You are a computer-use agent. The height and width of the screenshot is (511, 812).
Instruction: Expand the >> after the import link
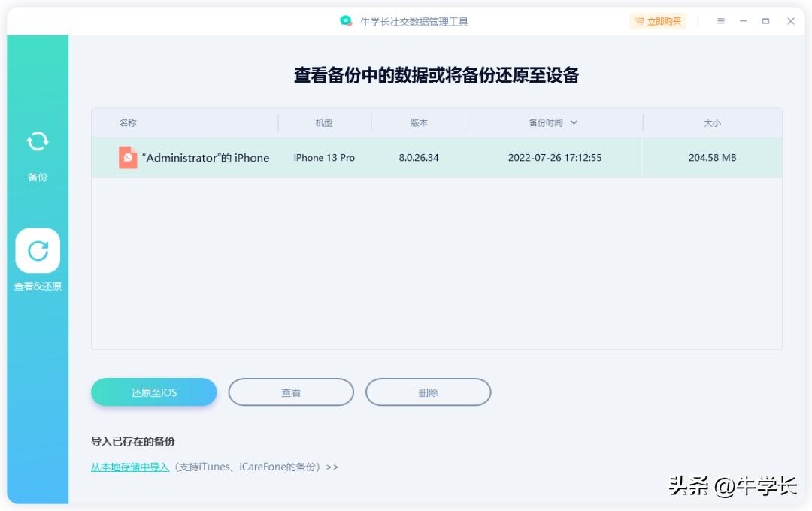coord(332,467)
